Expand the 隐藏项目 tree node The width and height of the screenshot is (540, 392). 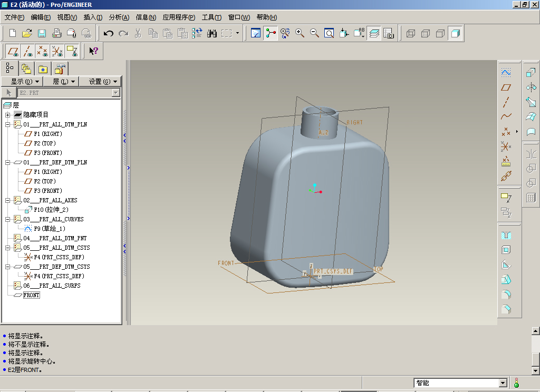[x=7, y=115]
